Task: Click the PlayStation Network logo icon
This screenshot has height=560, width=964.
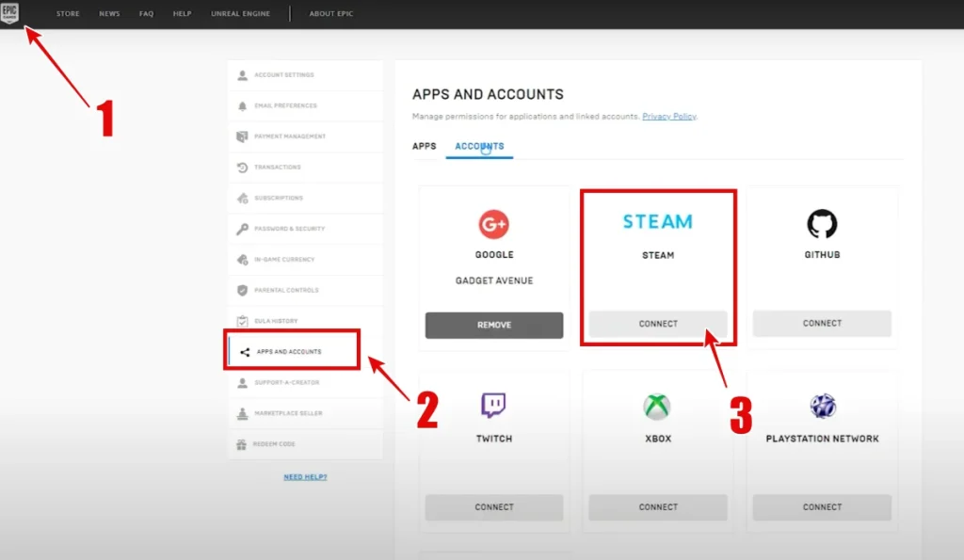Action: tap(823, 407)
